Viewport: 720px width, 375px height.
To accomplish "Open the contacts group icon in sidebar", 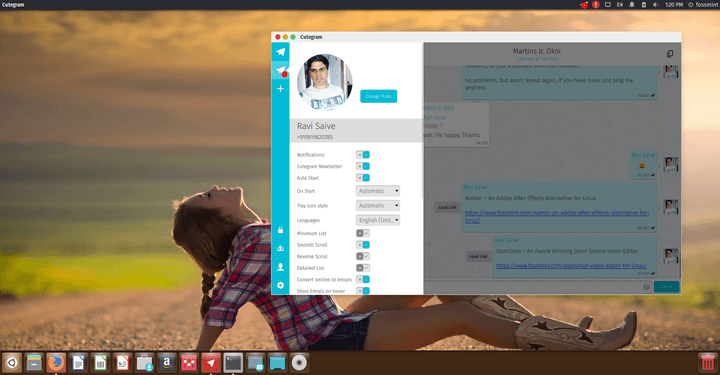I will pos(280,248).
